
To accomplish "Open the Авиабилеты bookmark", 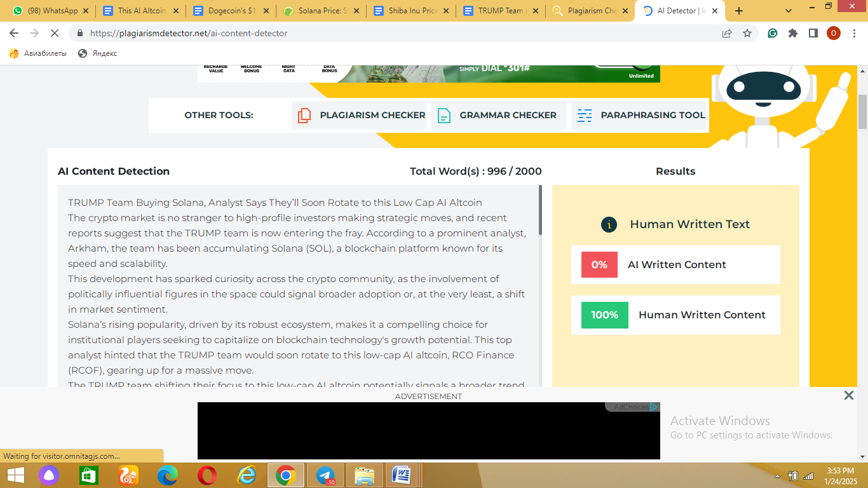I will click(x=37, y=53).
